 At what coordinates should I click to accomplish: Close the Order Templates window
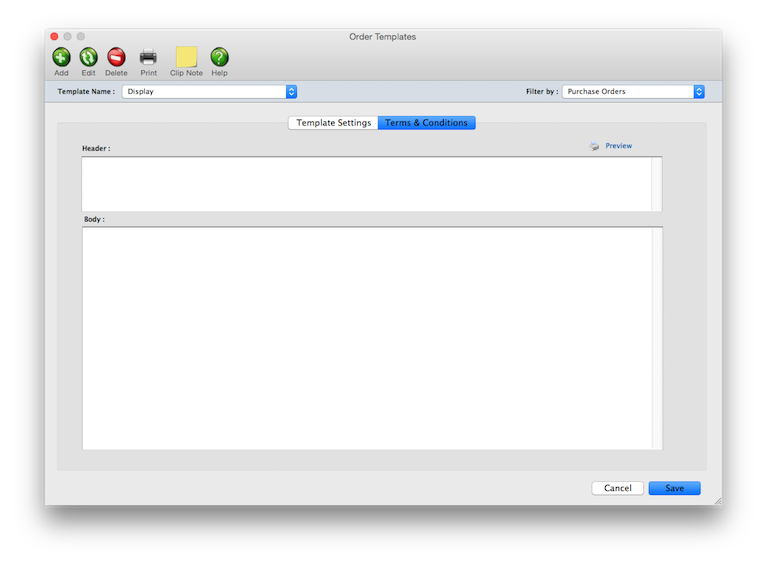54,37
